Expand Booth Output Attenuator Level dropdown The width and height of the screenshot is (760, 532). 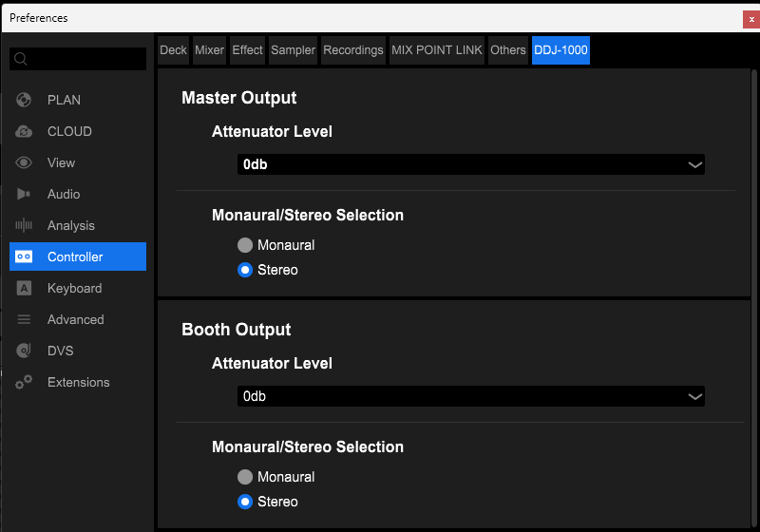[470, 396]
